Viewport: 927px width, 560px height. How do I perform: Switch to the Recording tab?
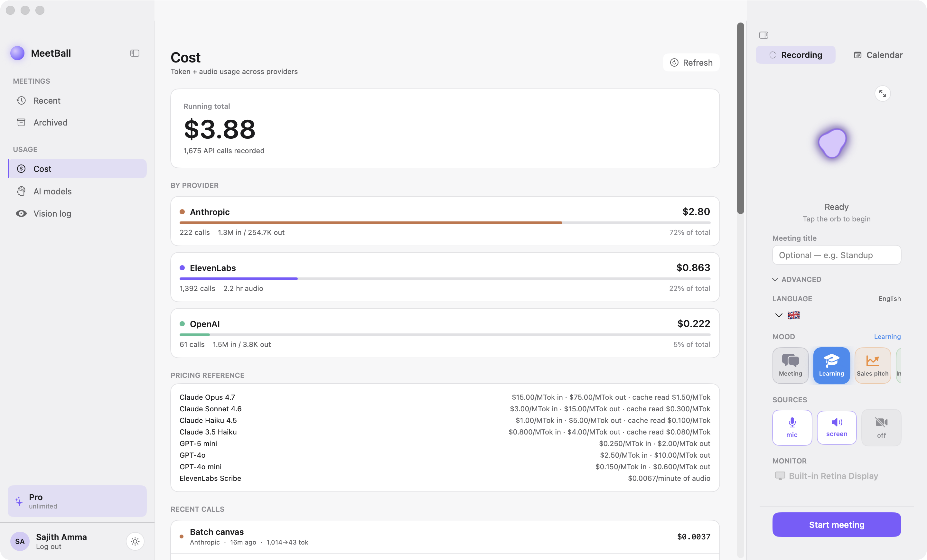(795, 55)
